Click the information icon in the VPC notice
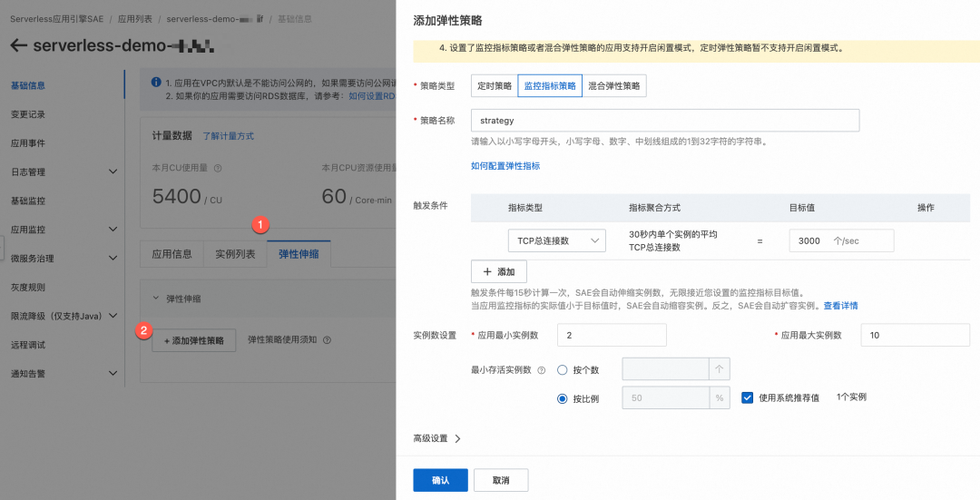This screenshot has width=980, height=500. coord(156,82)
